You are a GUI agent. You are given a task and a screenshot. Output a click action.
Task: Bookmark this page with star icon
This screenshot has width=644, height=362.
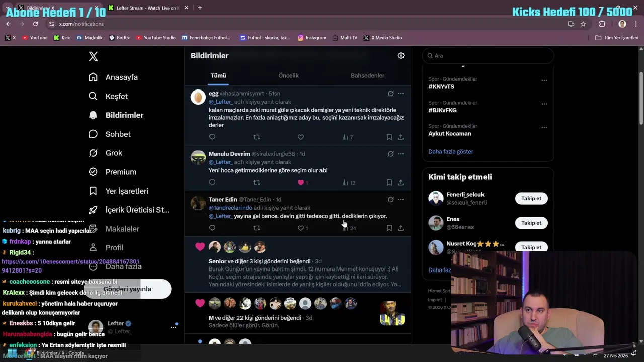pyautogui.click(x=583, y=24)
